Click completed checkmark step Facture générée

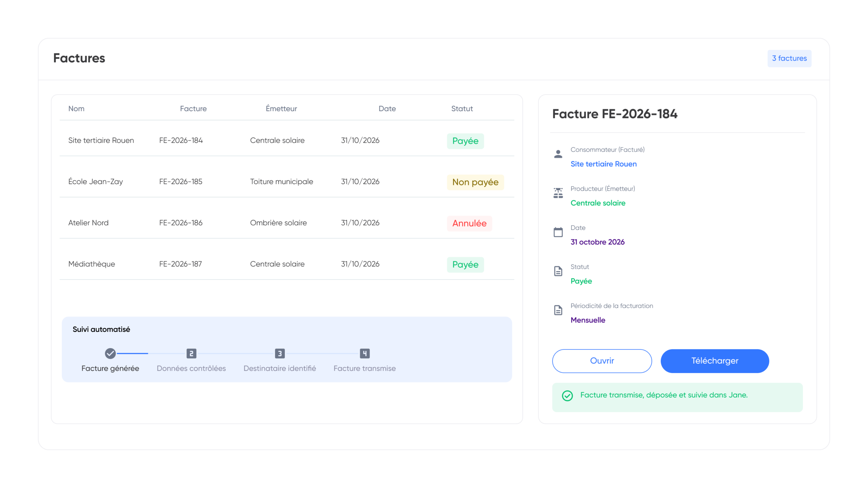click(110, 353)
